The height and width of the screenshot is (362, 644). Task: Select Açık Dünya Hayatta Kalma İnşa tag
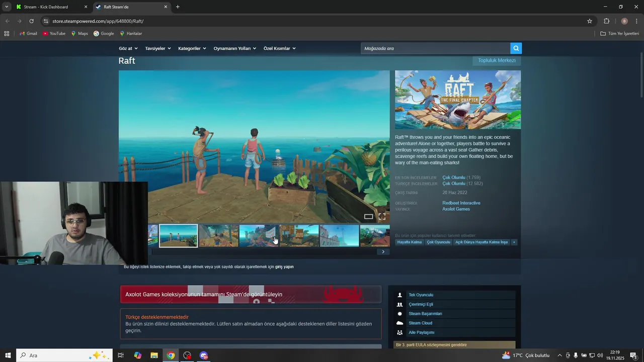(481, 242)
